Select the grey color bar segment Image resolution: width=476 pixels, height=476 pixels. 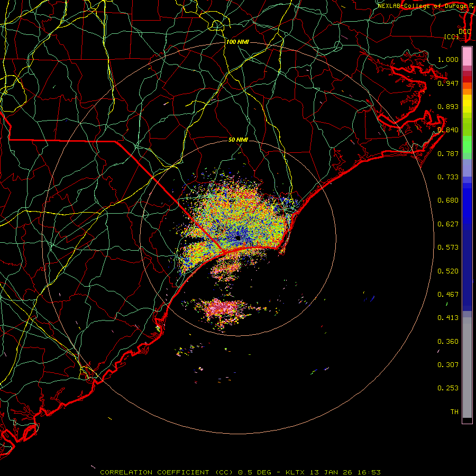click(467, 368)
